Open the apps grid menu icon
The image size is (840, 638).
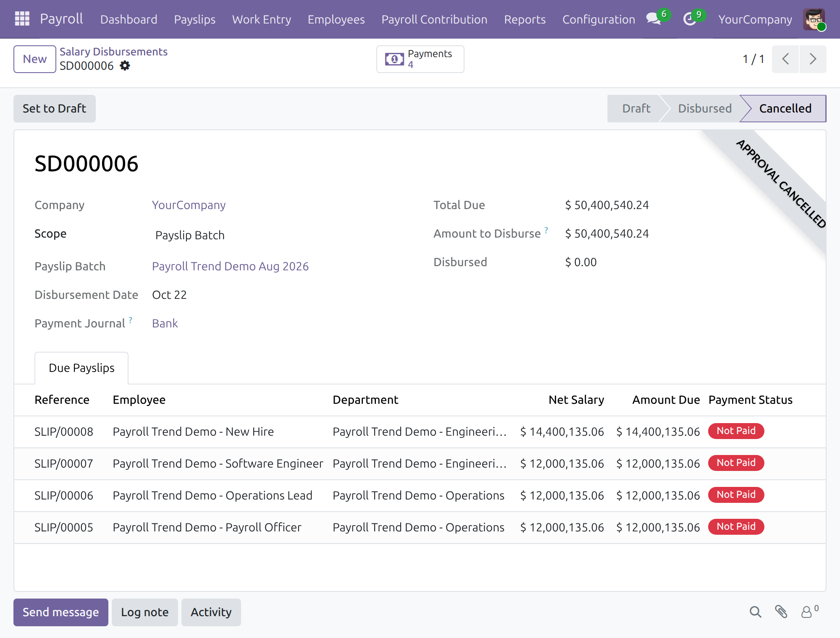[x=22, y=19]
